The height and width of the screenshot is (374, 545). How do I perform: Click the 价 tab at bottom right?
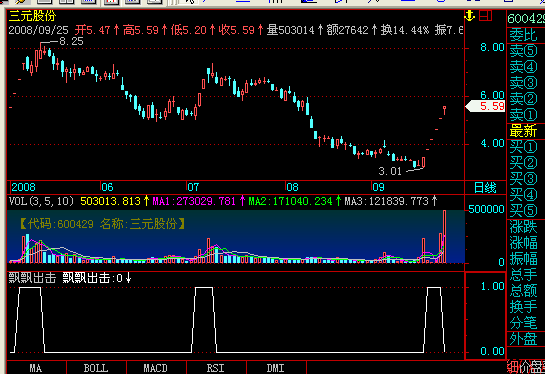pyautogui.click(x=524, y=367)
